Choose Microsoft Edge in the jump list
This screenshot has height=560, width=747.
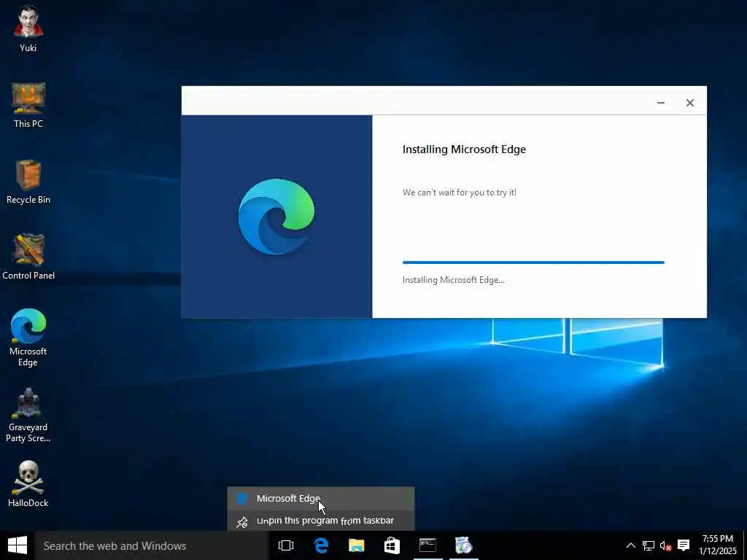(321, 499)
